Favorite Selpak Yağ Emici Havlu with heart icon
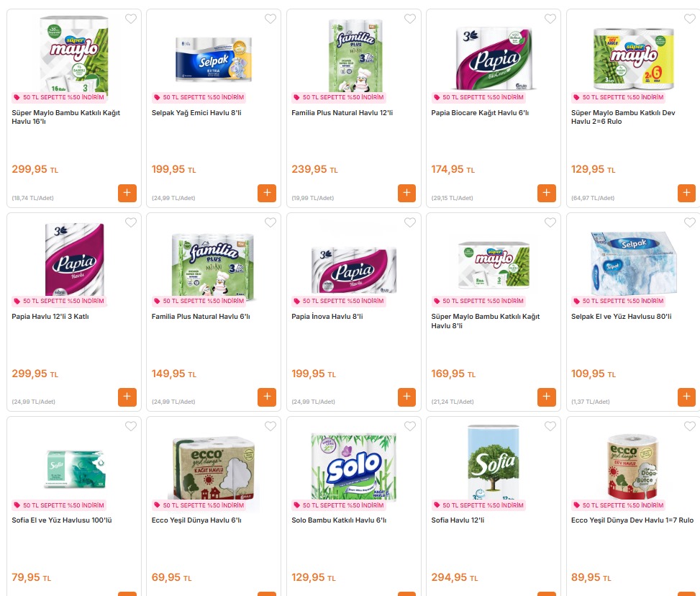This screenshot has width=700, height=596. point(271,19)
